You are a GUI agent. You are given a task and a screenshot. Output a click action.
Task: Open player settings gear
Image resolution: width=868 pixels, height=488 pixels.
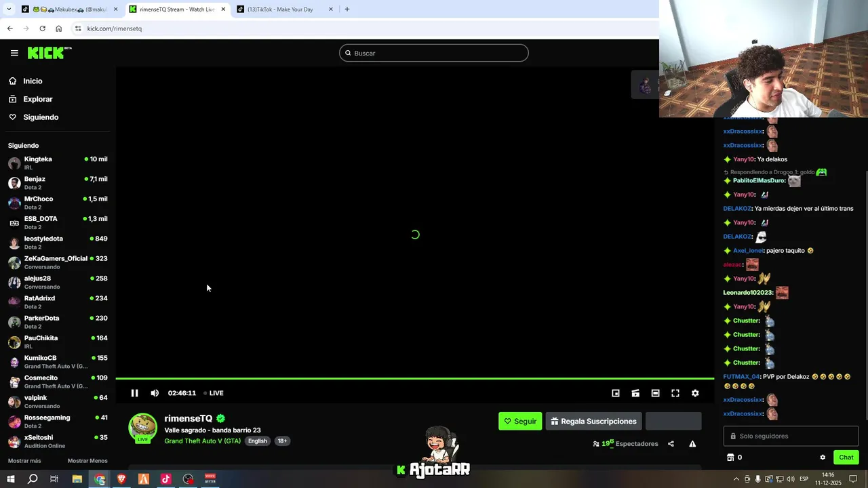pyautogui.click(x=695, y=393)
